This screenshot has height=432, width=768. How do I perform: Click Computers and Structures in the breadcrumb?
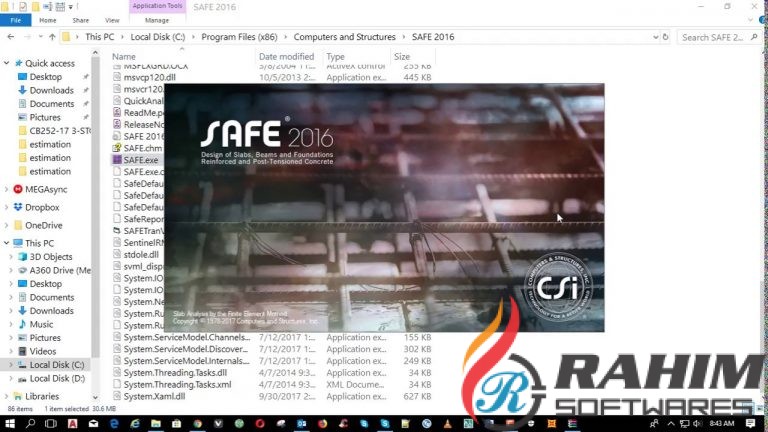pyautogui.click(x=344, y=37)
